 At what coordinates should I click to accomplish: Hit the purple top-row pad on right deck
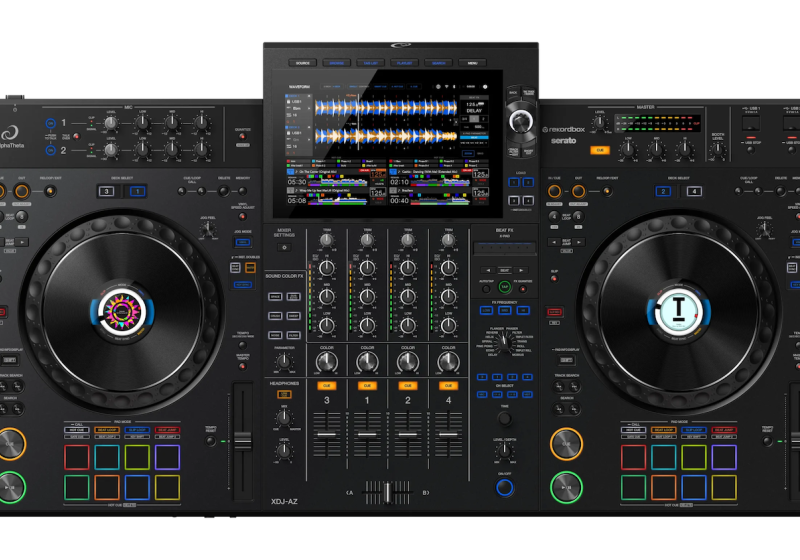pos(723,457)
